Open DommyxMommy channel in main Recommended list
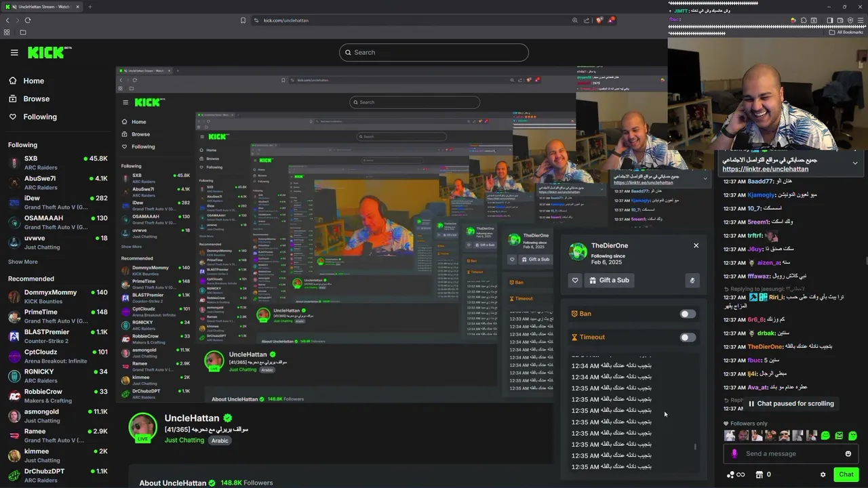The height and width of the screenshot is (488, 868). [58, 297]
